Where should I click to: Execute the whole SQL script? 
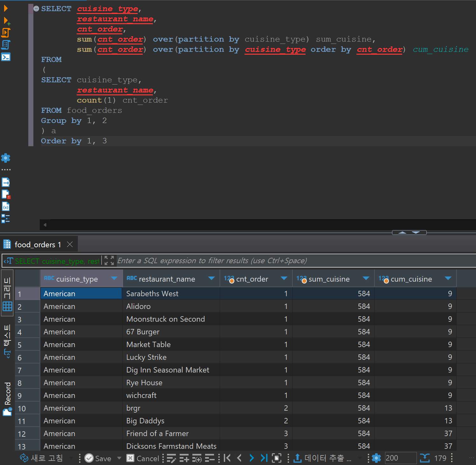tap(6, 33)
